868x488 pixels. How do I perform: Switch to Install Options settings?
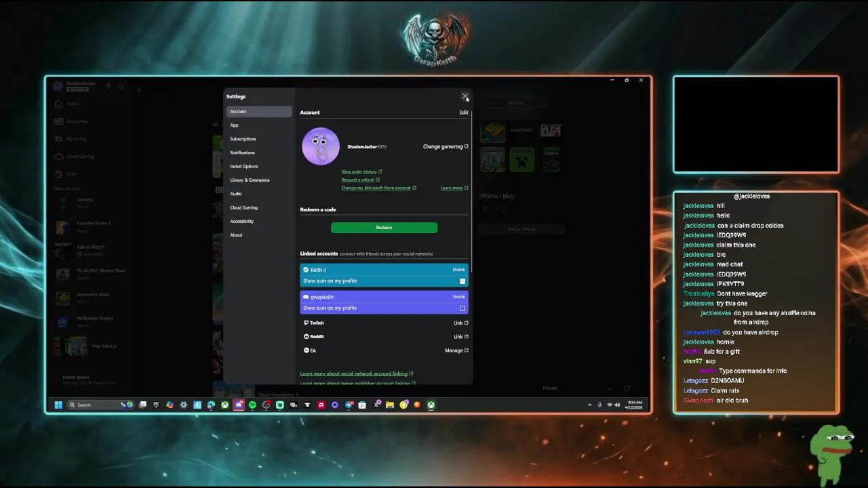pos(259,166)
